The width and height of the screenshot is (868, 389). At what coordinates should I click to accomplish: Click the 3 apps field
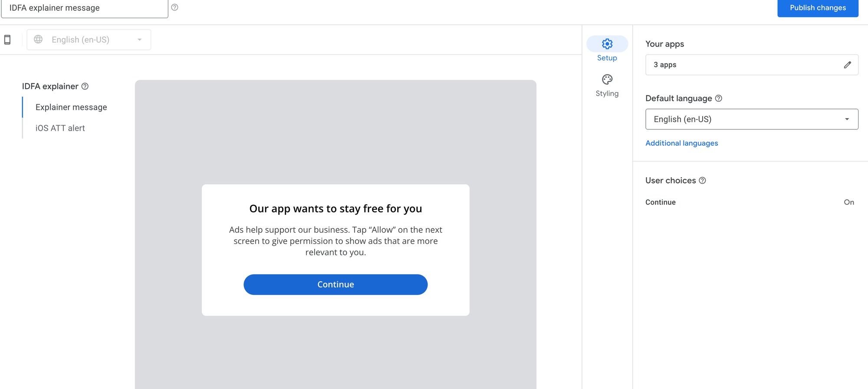tap(752, 65)
